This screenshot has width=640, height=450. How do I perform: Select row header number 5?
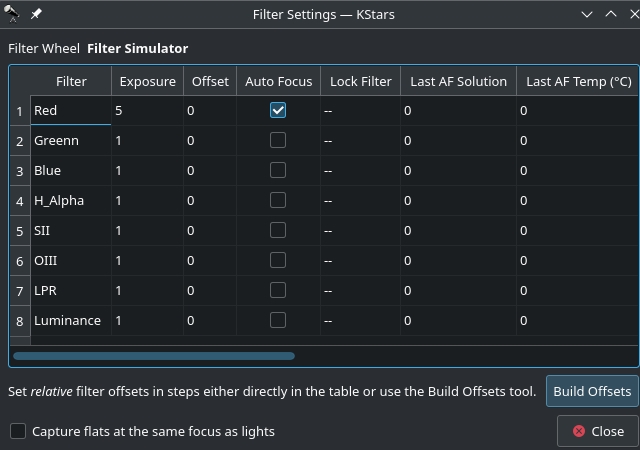[20, 231]
